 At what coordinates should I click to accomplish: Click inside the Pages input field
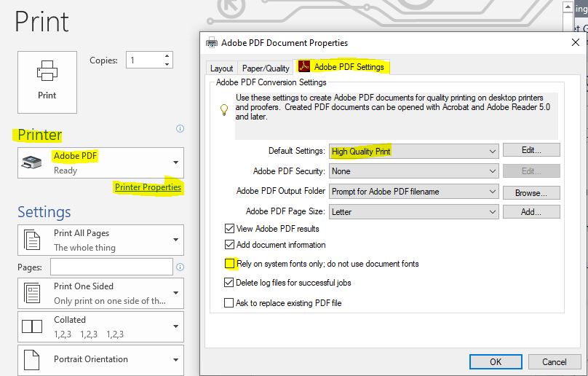click(x=111, y=267)
